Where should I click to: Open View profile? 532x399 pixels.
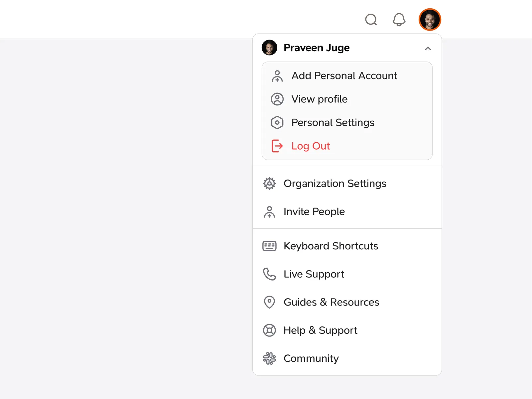tap(319, 99)
